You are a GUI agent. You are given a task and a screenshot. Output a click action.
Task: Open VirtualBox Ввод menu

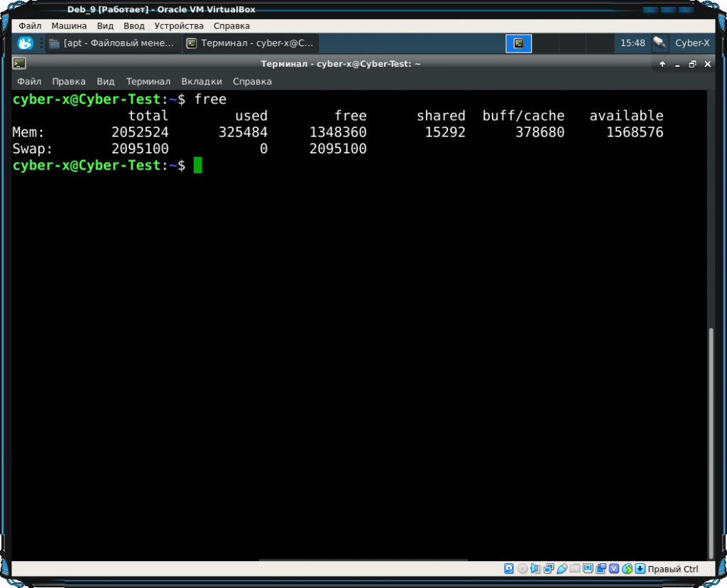click(134, 26)
